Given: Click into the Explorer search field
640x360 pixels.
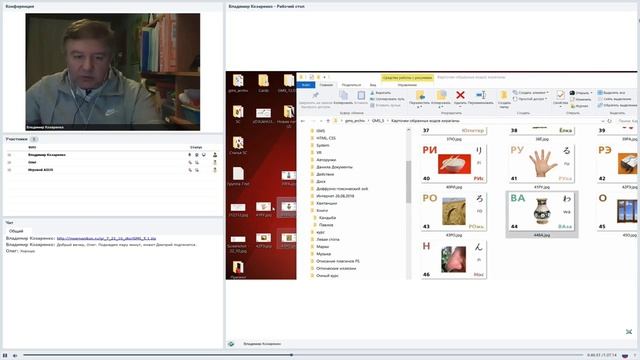Looking at the screenshot, I should (x=627, y=121).
